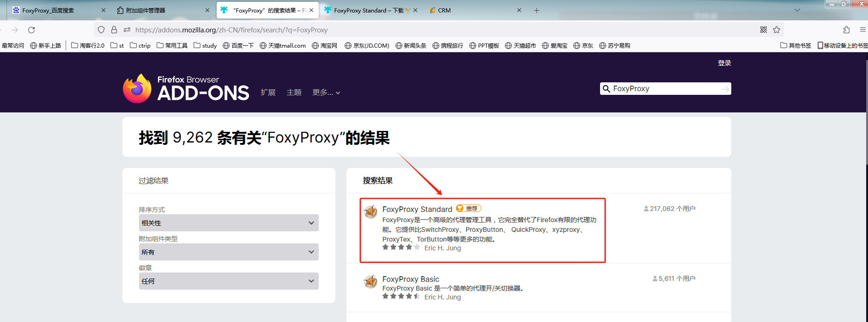The image size is (868, 322).
Task: Click the QR code icon in address bar
Action: (x=764, y=30)
